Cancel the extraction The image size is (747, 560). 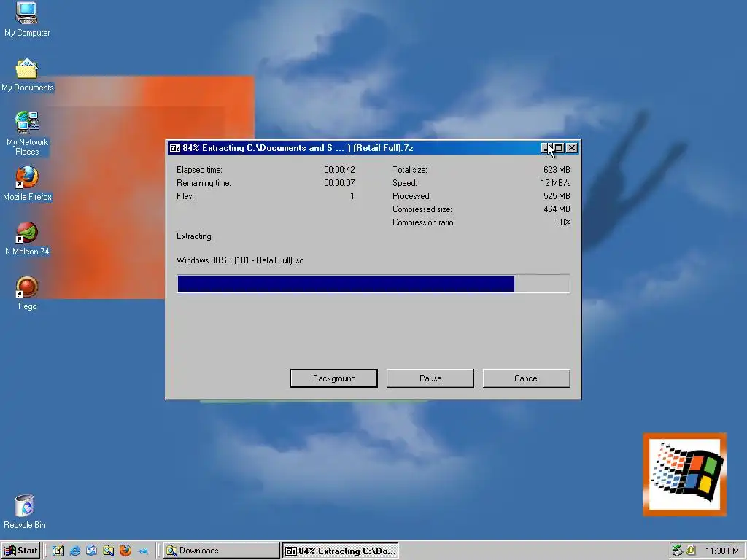(527, 378)
